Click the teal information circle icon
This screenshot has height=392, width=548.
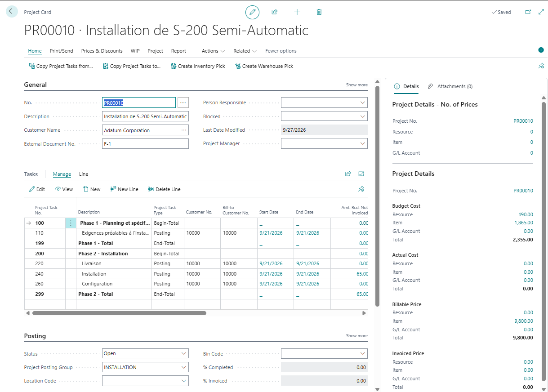coord(541,50)
